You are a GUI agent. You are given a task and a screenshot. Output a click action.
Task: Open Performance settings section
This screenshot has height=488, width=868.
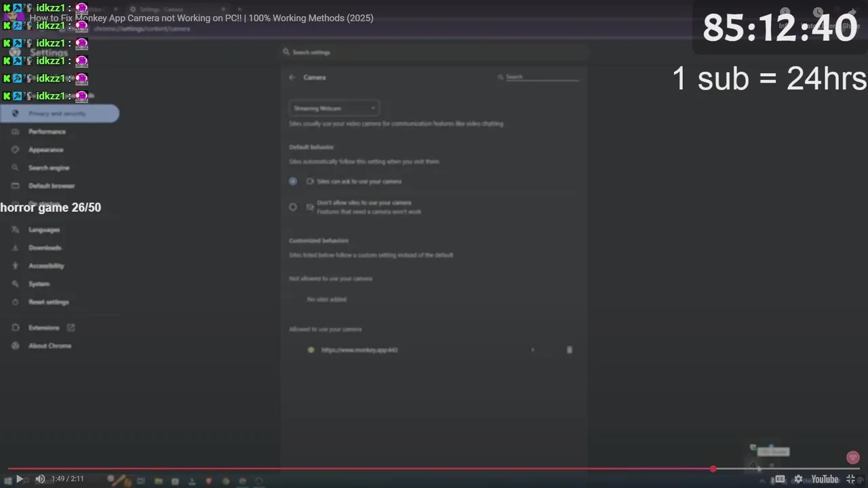pos(47,131)
